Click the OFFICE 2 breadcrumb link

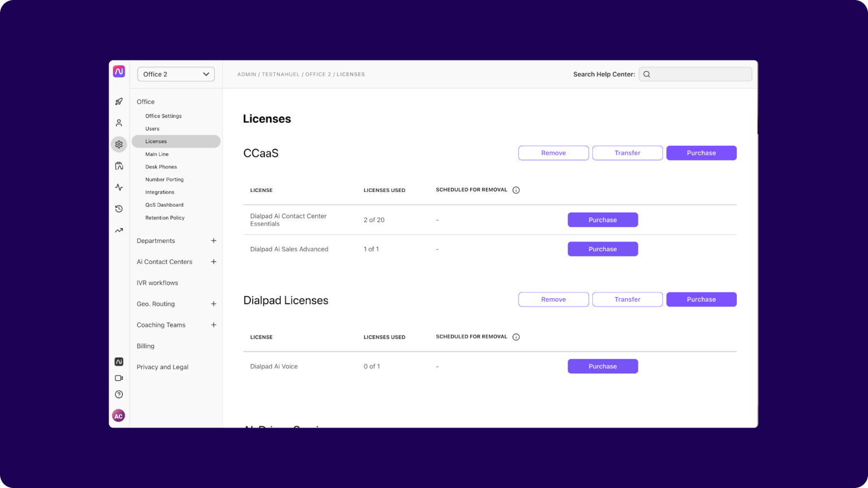pyautogui.click(x=318, y=75)
